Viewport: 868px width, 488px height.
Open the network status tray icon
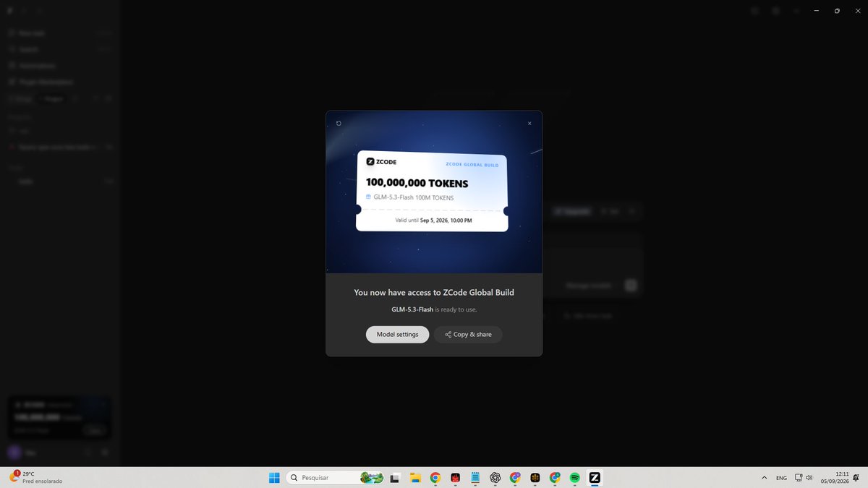pyautogui.click(x=798, y=478)
